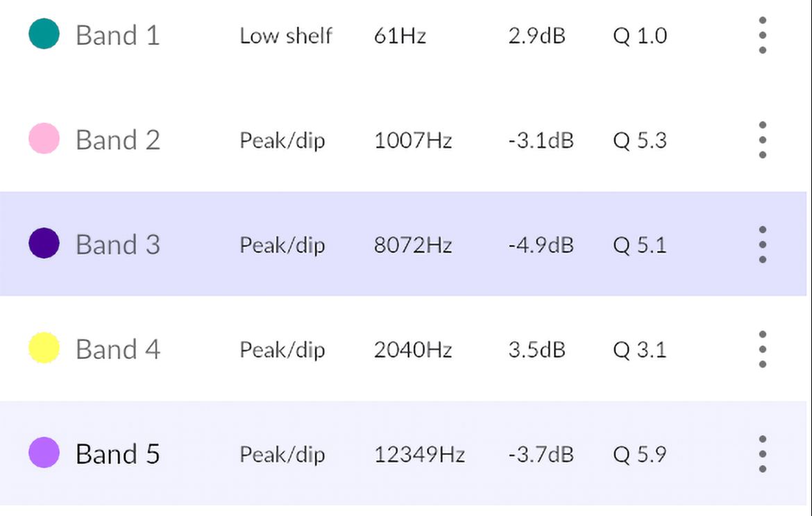Image resolution: width=812 pixels, height=516 pixels.
Task: Select the Band 3 row label
Action: point(117,244)
